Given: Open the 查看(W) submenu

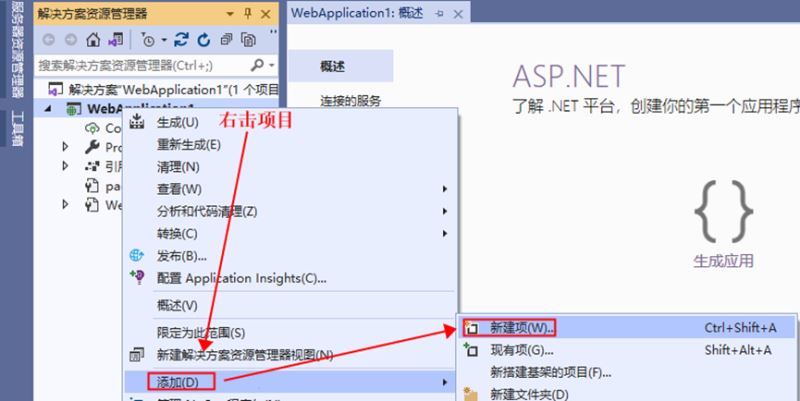Looking at the screenshot, I should (291, 189).
